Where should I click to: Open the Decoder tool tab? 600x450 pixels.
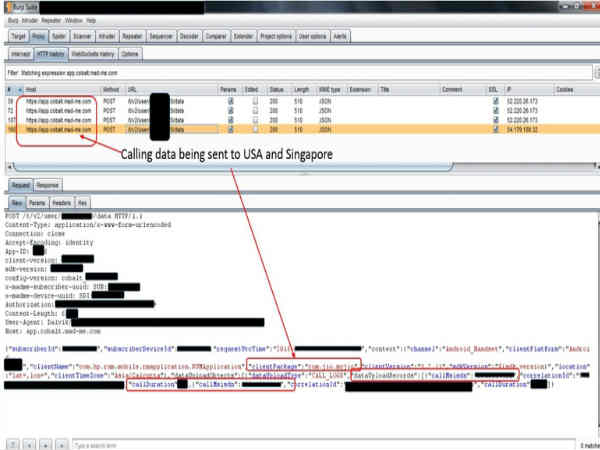(189, 34)
